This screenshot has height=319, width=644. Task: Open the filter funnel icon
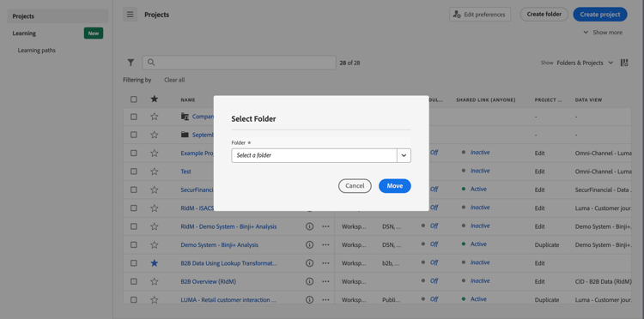131,63
